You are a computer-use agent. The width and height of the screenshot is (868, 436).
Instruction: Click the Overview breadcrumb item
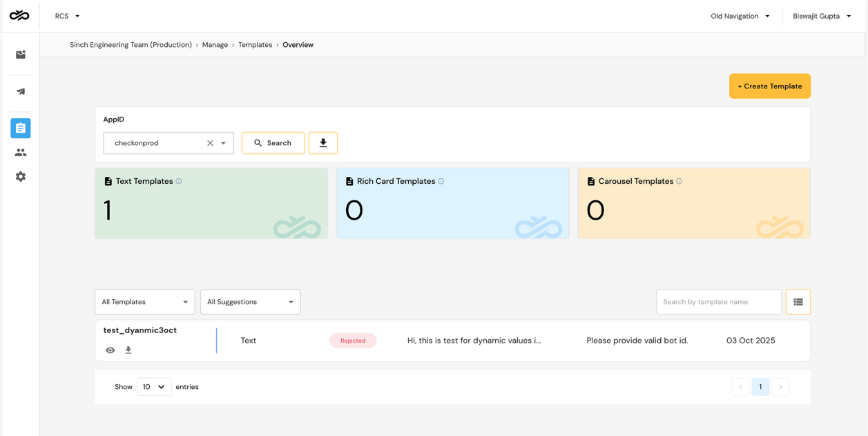tap(298, 45)
